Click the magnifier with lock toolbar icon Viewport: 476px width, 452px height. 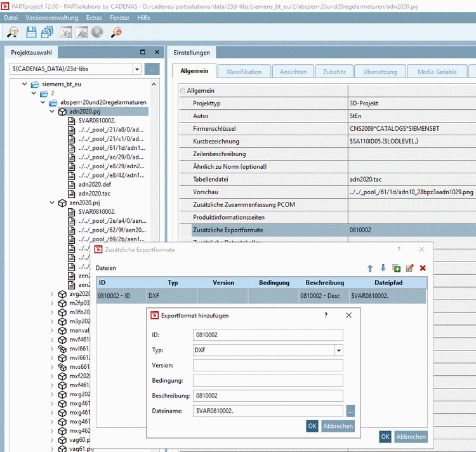point(116,32)
